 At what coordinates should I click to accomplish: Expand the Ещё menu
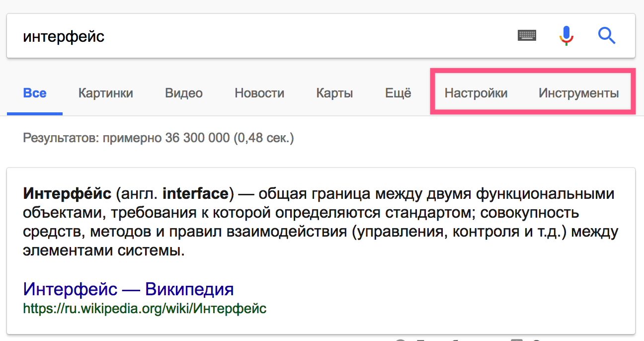(x=398, y=93)
